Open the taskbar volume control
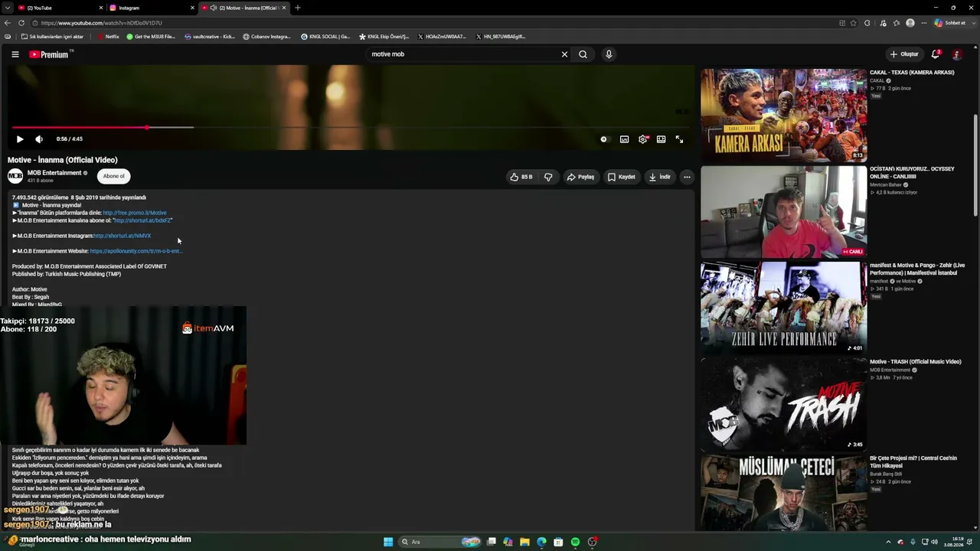This screenshot has width=980, height=551. 934,542
